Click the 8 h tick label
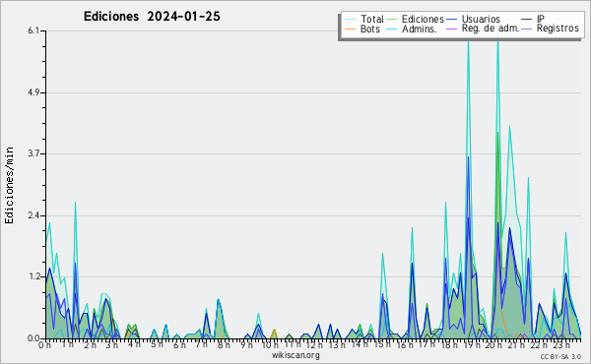The image size is (591, 364). click(224, 344)
